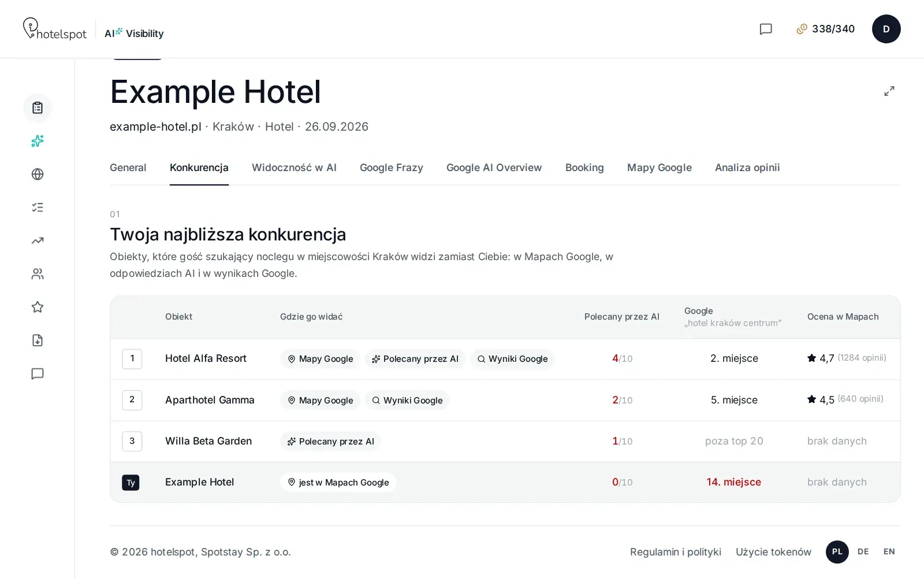Open the AI sparkle icon in sidebar
924x578 pixels.
click(38, 141)
